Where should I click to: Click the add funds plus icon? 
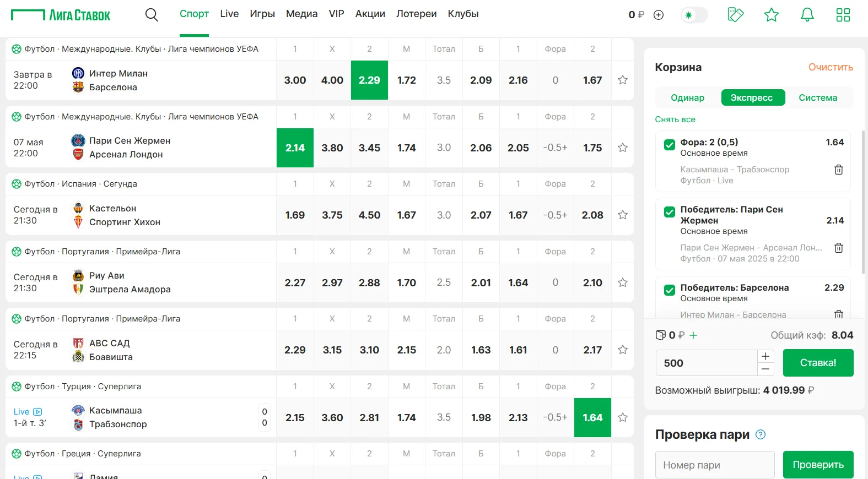coord(659,15)
